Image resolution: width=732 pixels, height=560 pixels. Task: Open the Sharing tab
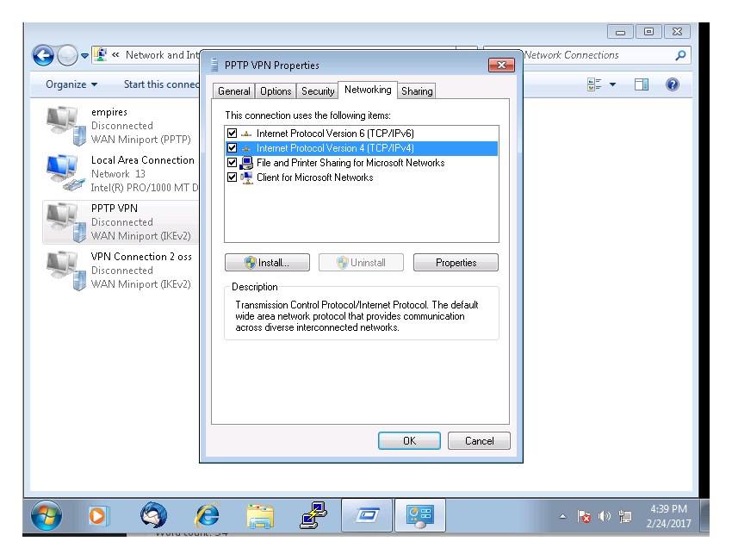(417, 91)
